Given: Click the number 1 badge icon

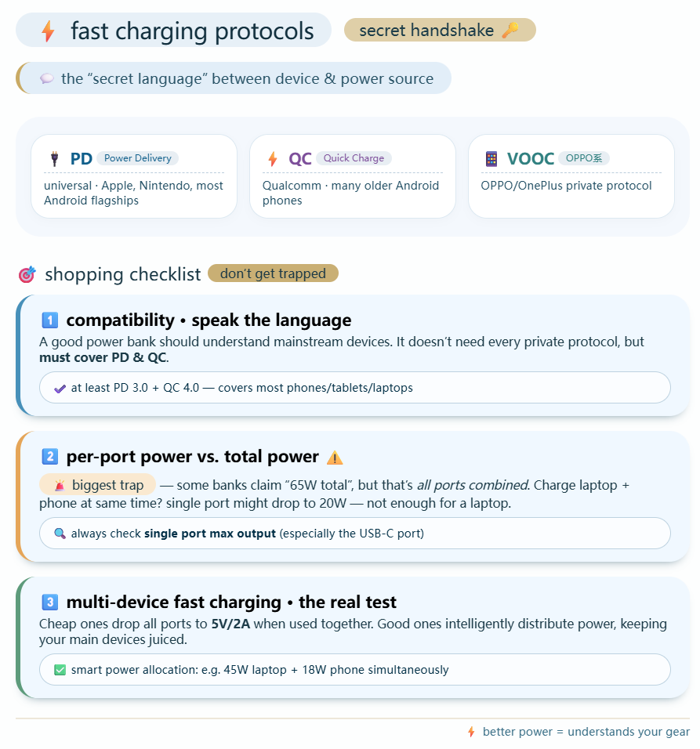Looking at the screenshot, I should (x=50, y=320).
